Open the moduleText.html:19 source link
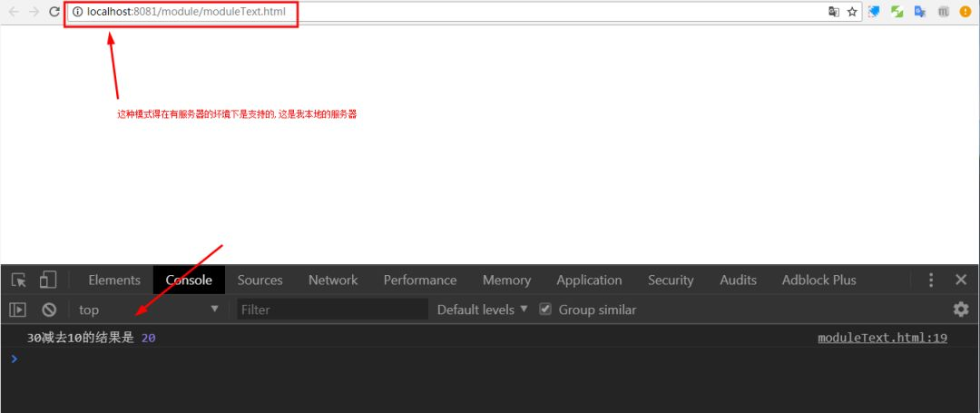 tap(883, 338)
